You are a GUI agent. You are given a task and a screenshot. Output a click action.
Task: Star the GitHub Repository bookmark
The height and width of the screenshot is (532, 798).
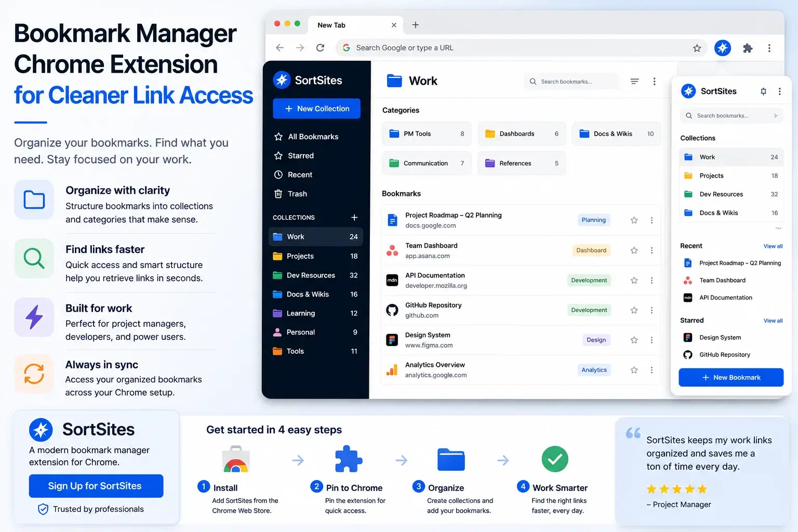pyautogui.click(x=634, y=310)
